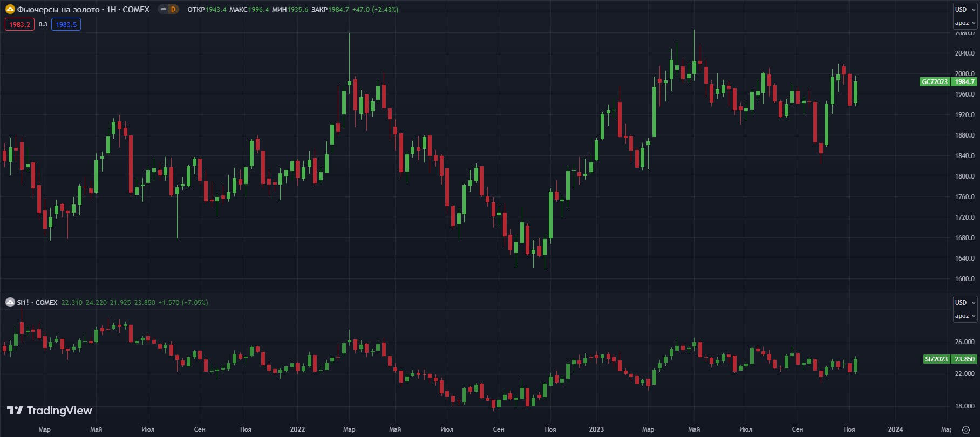Screen dimensions: 980x437
Task: Click the spread value 0.3
Action: (43, 24)
